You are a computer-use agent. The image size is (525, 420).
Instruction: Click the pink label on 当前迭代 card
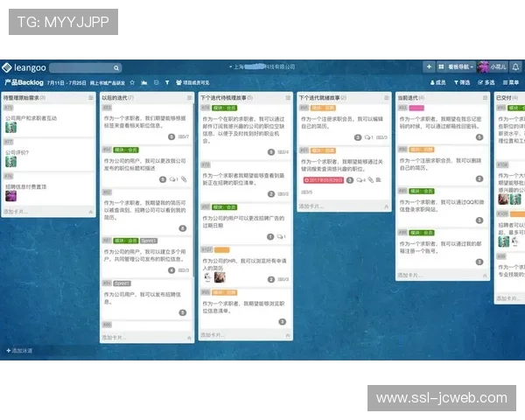tap(416, 107)
